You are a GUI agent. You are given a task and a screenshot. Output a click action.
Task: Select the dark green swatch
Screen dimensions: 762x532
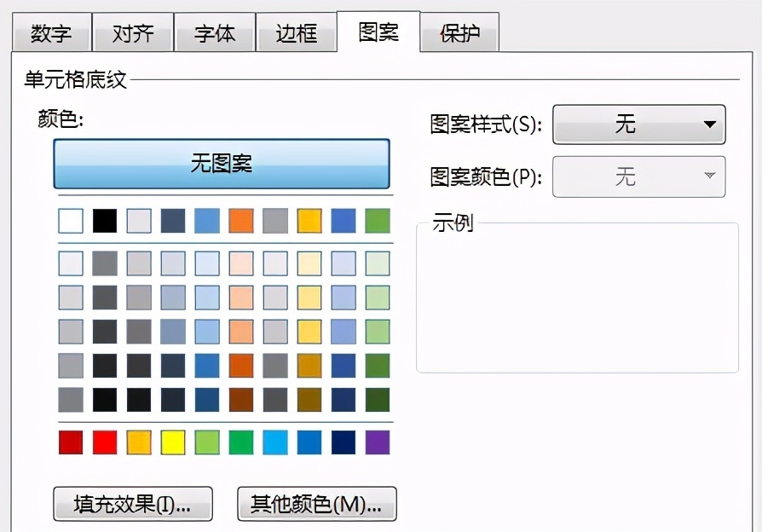(377, 397)
